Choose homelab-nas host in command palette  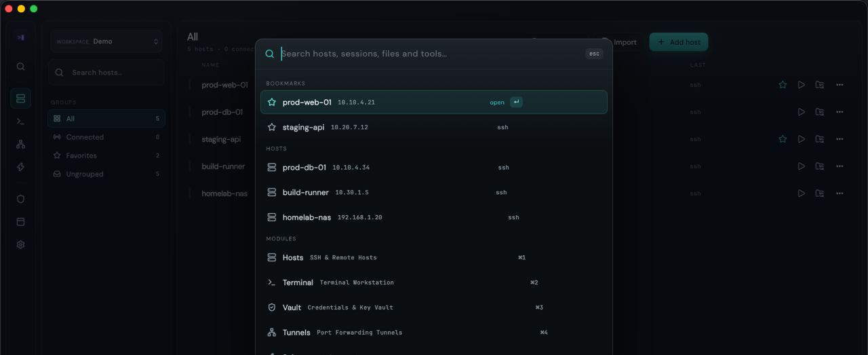point(434,217)
